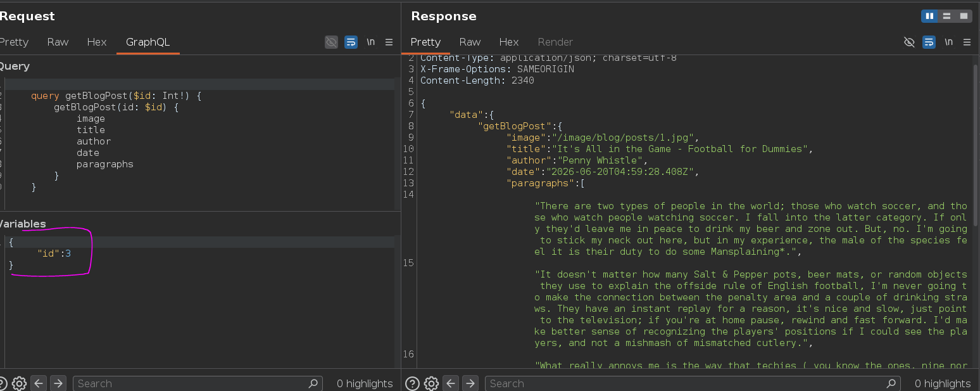Select the GraphQL tab in Request
The width and height of the screenshot is (980, 391).
(148, 42)
